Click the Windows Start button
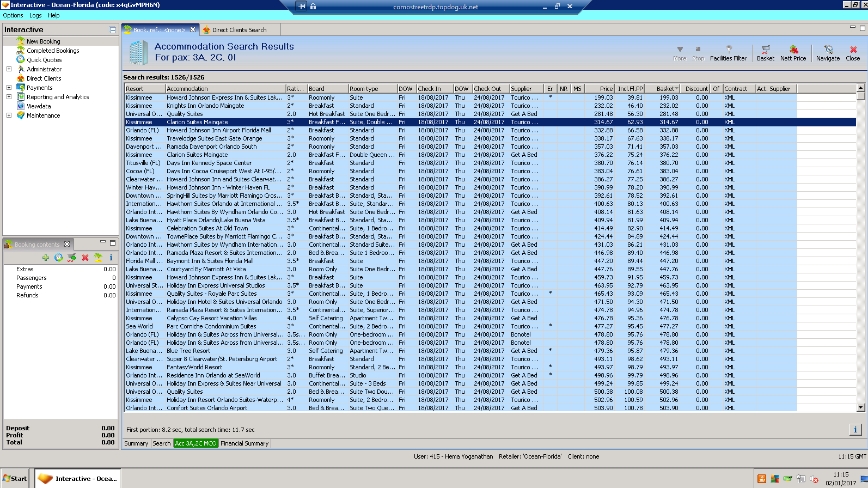Screen dimensions: 868x488 coord(15,479)
